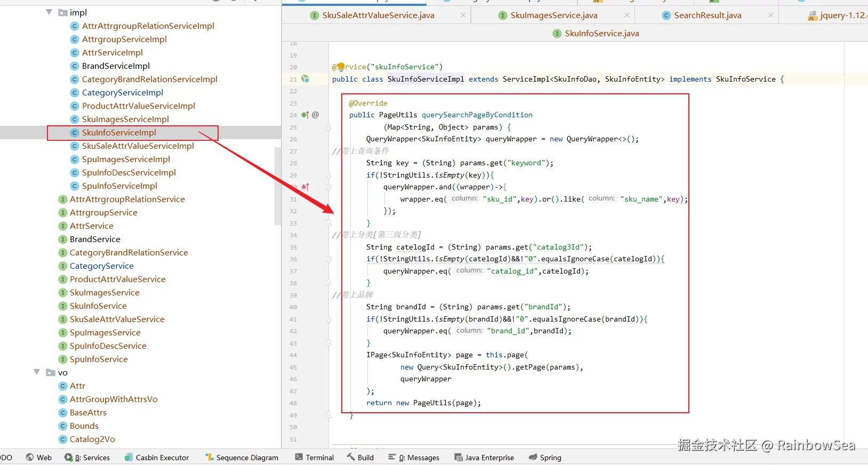Select SkuInfoServiceImpl in project tree
This screenshot has width=868, height=465.
tap(119, 132)
